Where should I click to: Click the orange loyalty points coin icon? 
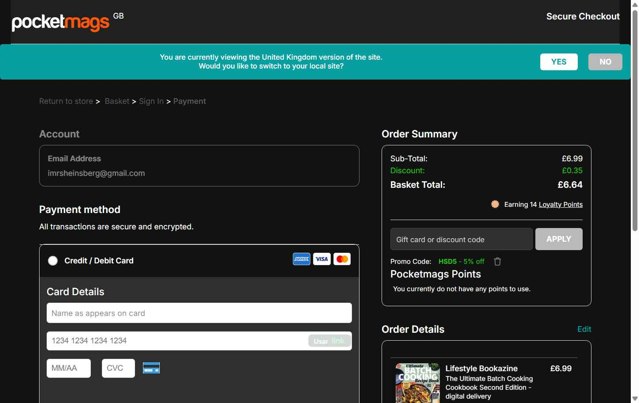tap(495, 205)
